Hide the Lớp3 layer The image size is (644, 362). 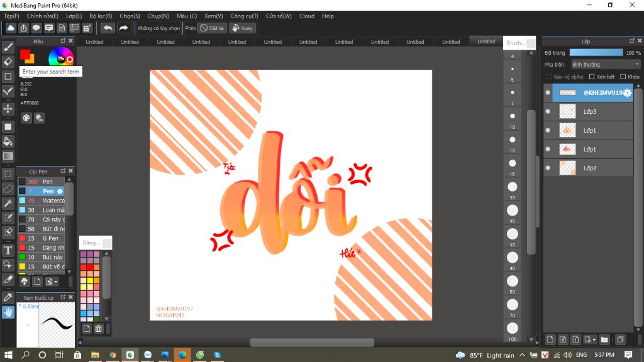[x=548, y=112]
